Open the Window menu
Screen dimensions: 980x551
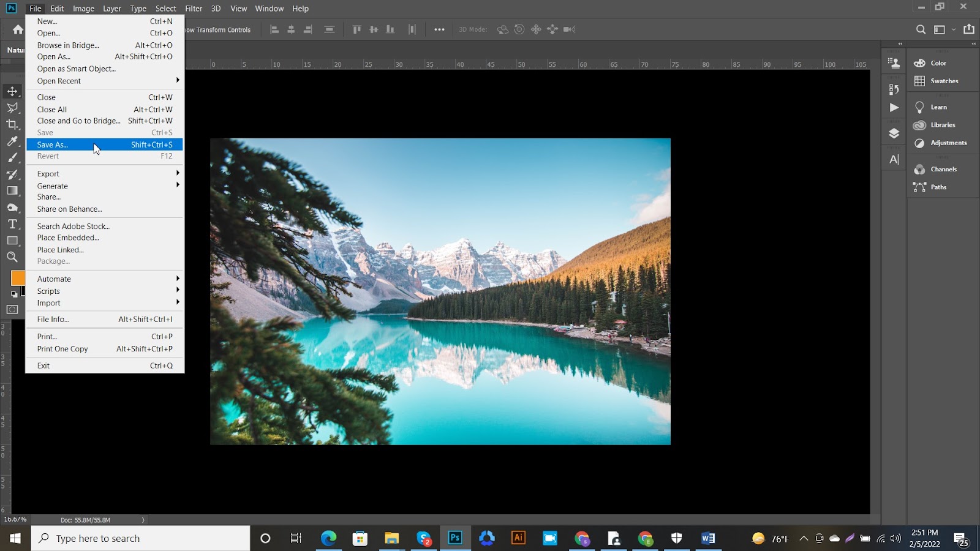[269, 9]
